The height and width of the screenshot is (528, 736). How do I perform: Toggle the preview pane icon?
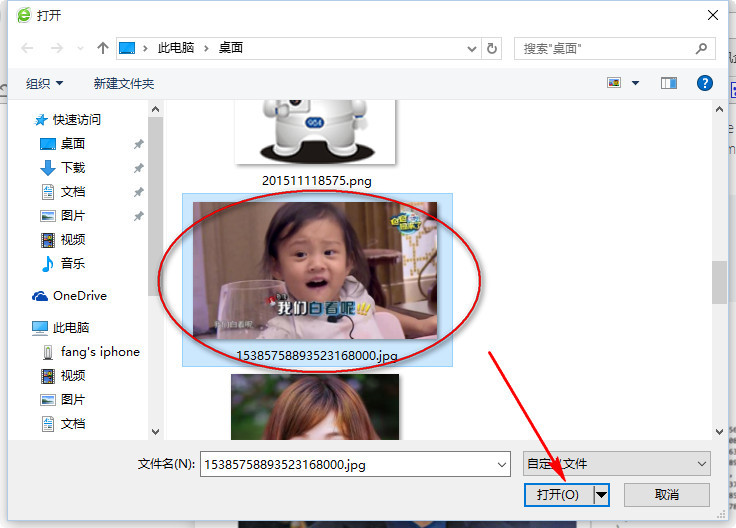tap(669, 83)
